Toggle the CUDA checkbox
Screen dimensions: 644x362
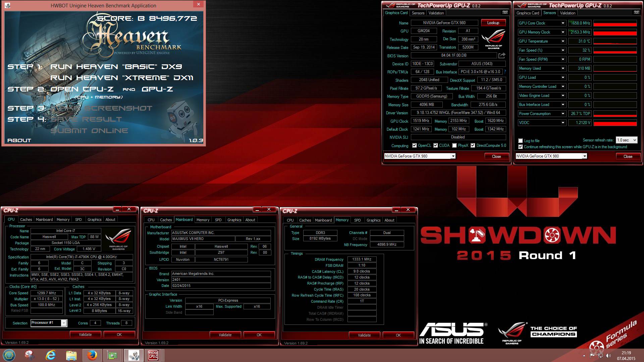[435, 145]
